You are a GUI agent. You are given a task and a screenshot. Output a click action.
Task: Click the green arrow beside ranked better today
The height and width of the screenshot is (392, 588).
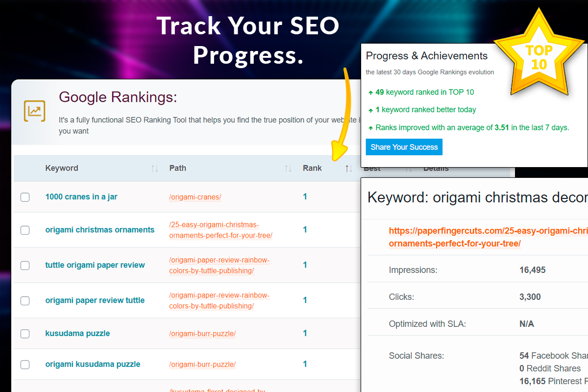[x=370, y=110]
